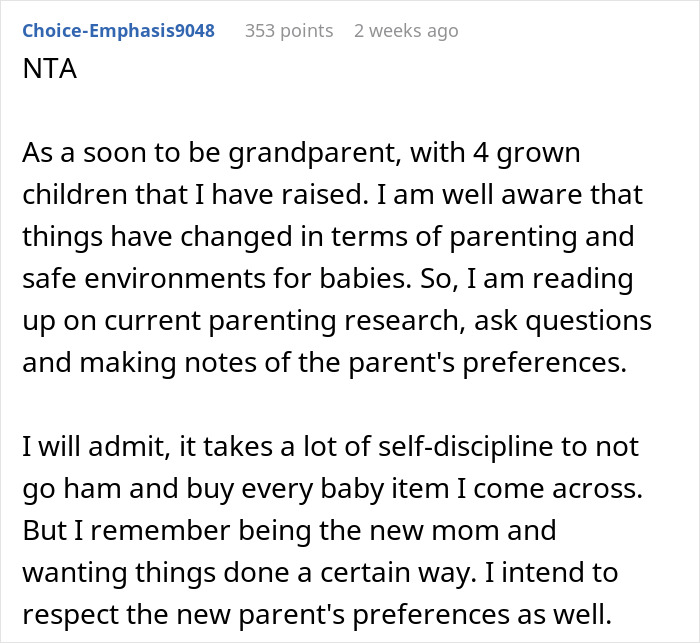Open the "2 weeks ago" timestamp permalink
Screen dimensions: 700x643
point(406,30)
